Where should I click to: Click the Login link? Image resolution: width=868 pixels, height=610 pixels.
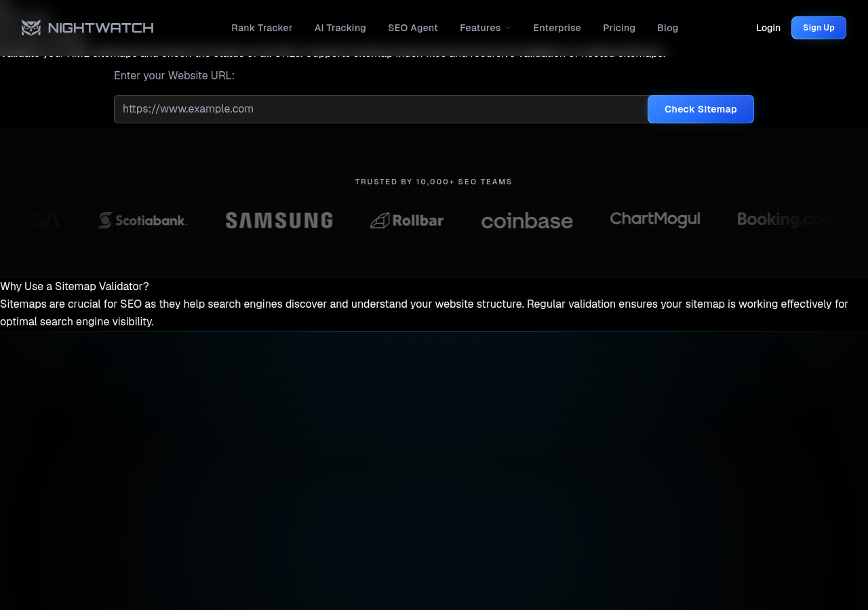tap(768, 28)
